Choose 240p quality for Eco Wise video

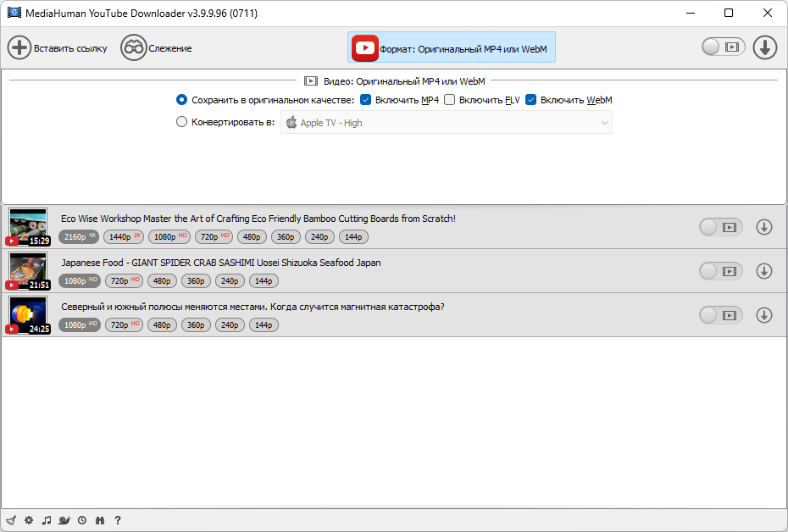tap(319, 236)
